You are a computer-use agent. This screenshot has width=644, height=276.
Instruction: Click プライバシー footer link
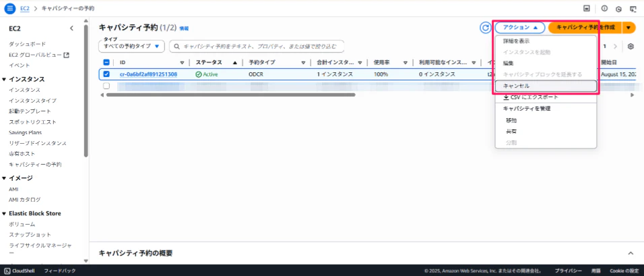coord(569,271)
